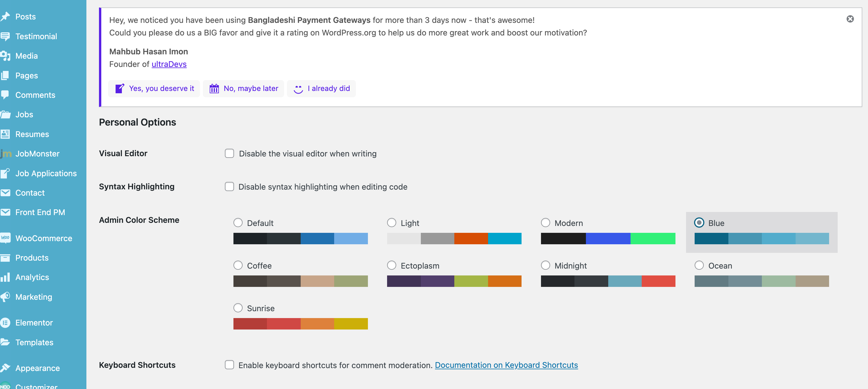Screen dimensions: 868x389
Task: Click the Testimonial menu item
Action: [36, 36]
